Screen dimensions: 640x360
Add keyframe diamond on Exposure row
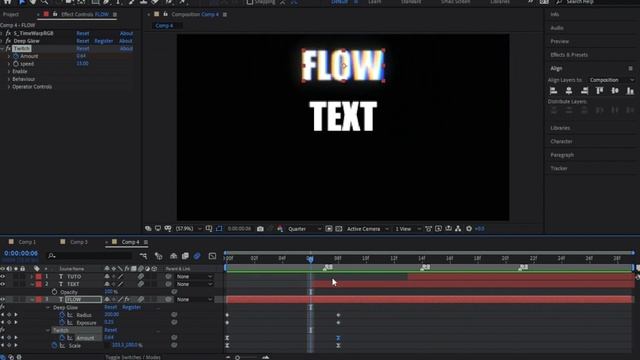click(9, 322)
